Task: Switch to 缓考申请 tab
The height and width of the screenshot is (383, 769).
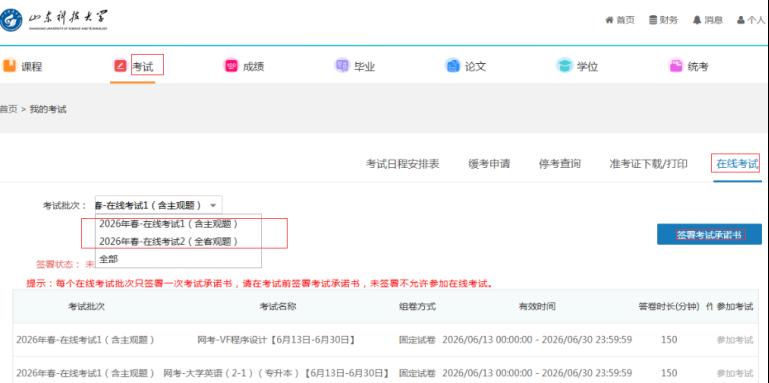Action: pyautogui.click(x=489, y=164)
